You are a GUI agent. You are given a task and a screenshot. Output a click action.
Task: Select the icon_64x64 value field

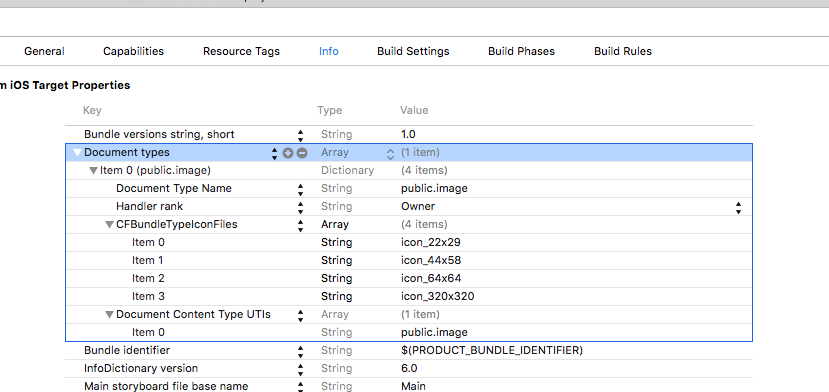tap(431, 278)
